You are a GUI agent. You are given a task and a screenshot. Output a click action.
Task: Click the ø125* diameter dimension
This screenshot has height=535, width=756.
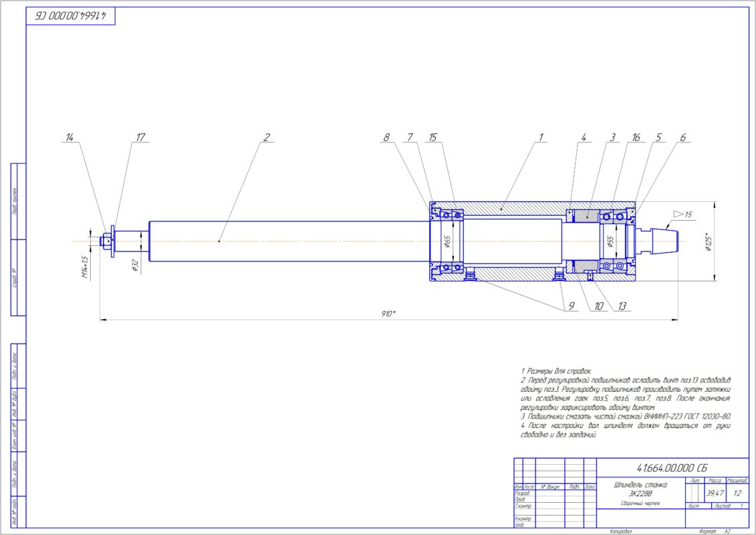tap(709, 241)
